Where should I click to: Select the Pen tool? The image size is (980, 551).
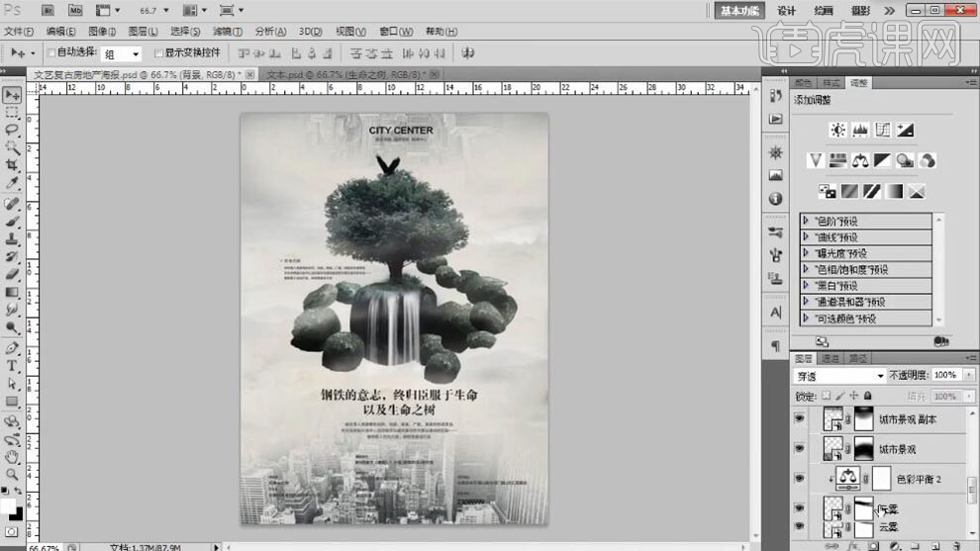click(12, 348)
